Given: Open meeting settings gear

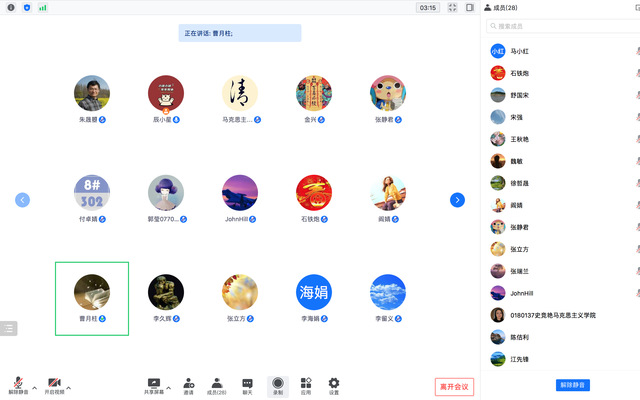Looking at the screenshot, I should [334, 385].
